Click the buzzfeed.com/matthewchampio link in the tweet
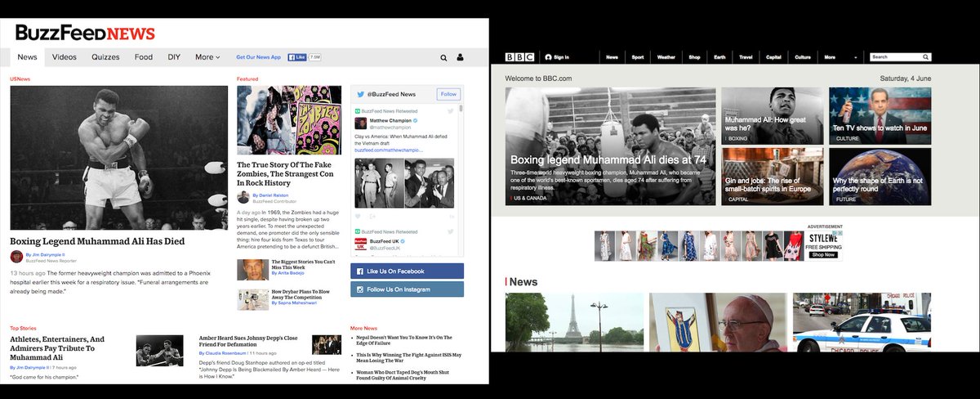 click(x=389, y=150)
